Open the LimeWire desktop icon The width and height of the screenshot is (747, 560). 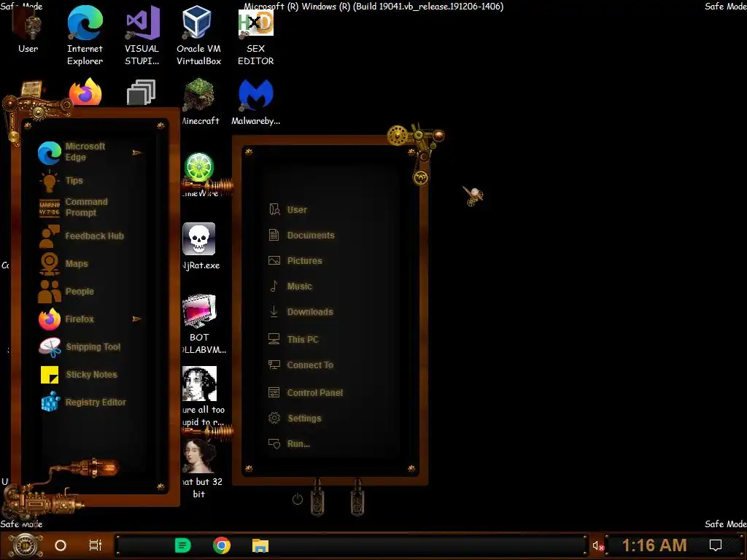click(x=199, y=168)
